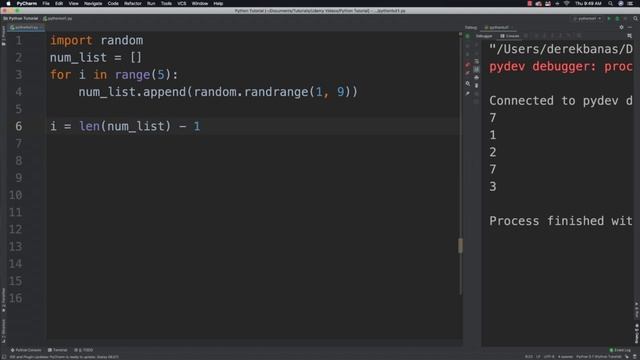Viewport: 640px width, 360px height.
Task: Click the Restore Layout icon
Action: pos(629,36)
